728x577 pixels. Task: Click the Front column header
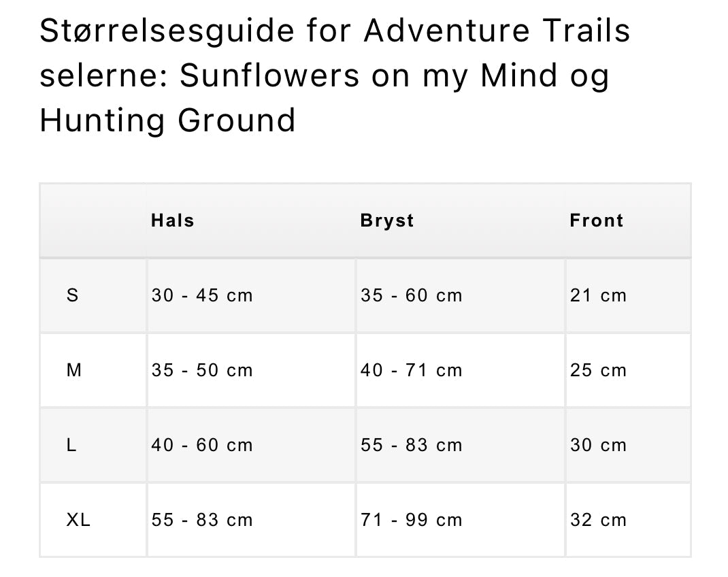coord(597,220)
